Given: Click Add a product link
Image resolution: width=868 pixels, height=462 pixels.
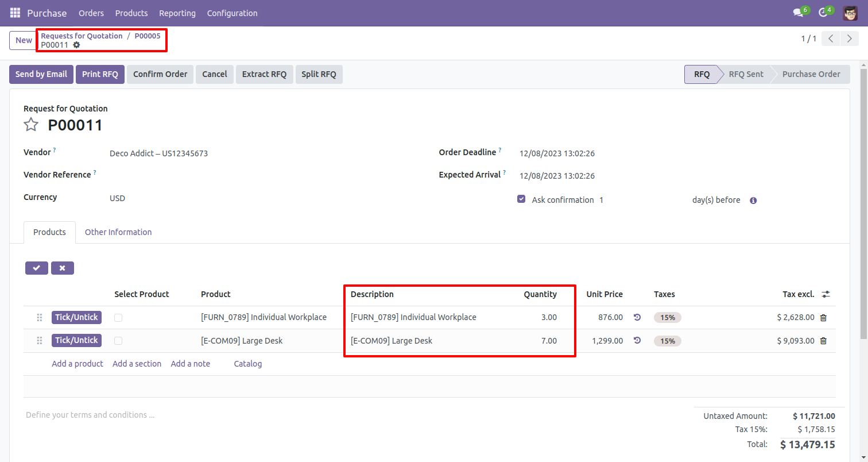Looking at the screenshot, I should (x=77, y=364).
